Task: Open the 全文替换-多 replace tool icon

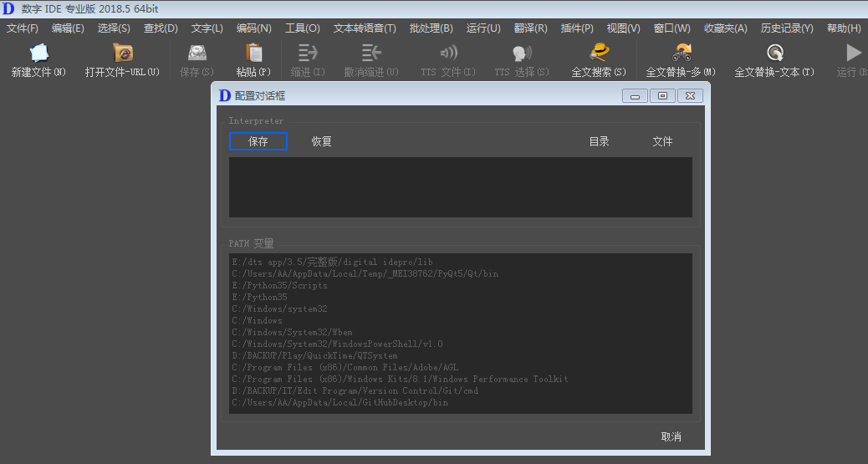Action: 681,54
